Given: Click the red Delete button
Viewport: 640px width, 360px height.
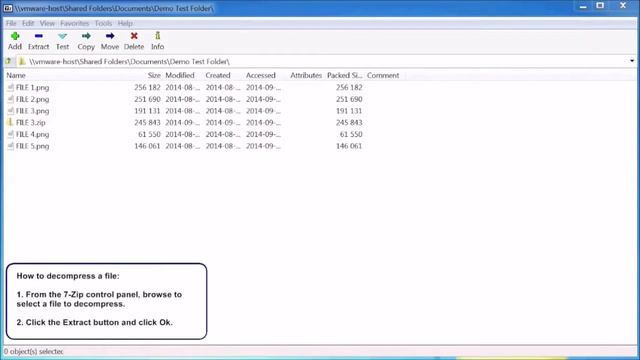Looking at the screenshot, I should click(x=134, y=41).
